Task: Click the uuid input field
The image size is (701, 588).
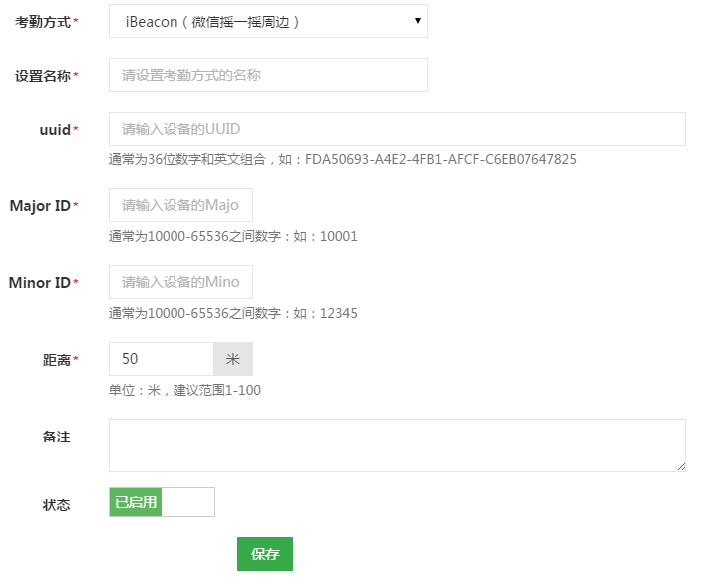Action: (x=397, y=129)
